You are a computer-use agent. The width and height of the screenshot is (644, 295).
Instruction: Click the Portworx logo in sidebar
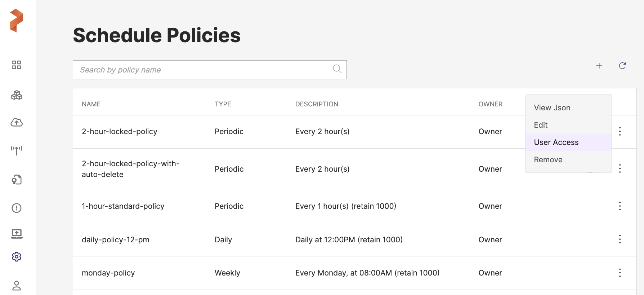(17, 21)
